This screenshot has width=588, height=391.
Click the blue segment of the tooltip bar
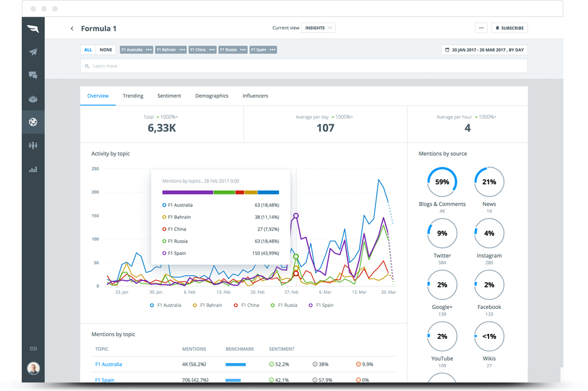pyautogui.click(x=268, y=192)
